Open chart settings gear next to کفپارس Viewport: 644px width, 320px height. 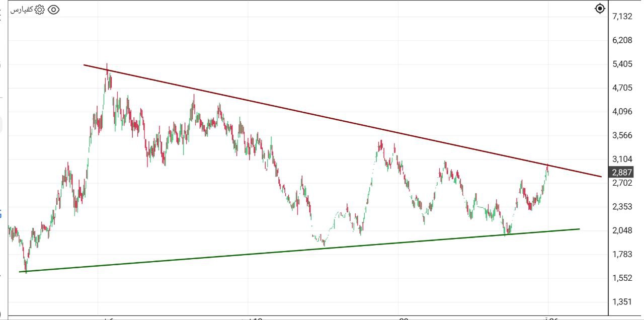pyautogui.click(x=40, y=10)
